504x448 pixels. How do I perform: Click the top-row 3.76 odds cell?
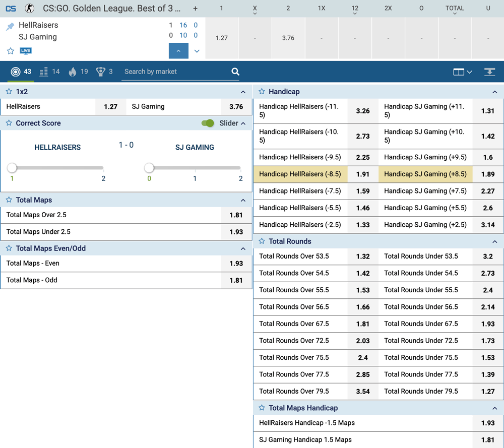click(x=288, y=38)
